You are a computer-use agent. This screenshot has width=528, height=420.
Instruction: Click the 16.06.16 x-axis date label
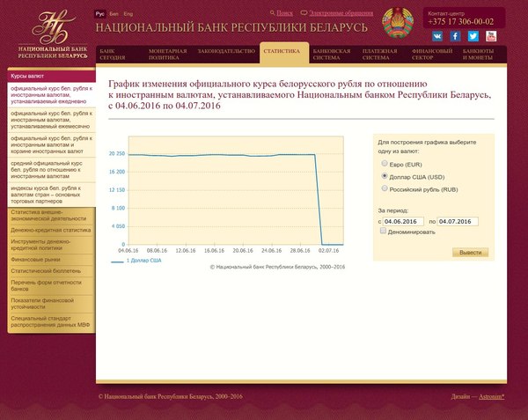tap(214, 251)
